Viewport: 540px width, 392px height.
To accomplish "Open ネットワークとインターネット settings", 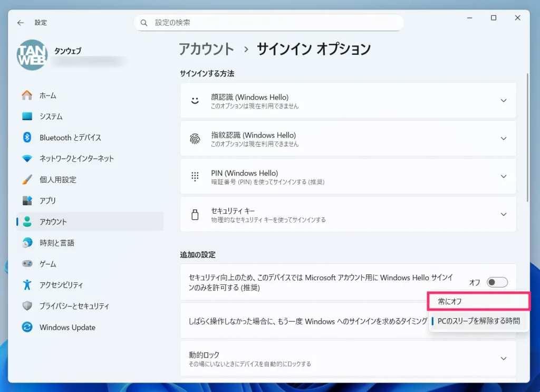I will tap(76, 158).
